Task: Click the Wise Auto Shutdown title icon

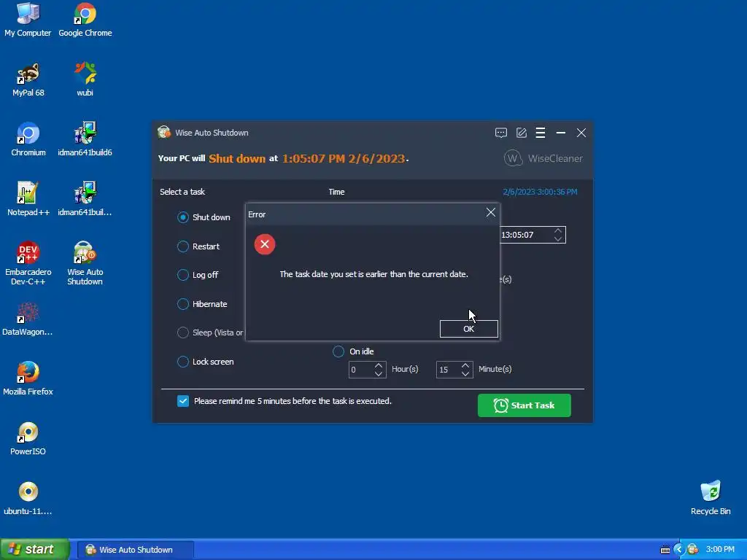Action: (x=164, y=133)
